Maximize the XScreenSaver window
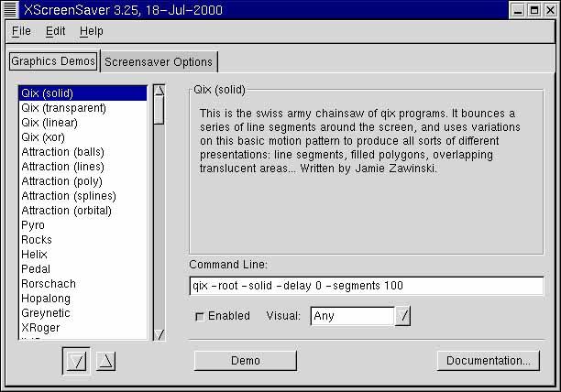Image resolution: width=561 pixels, height=392 pixels. tap(533, 9)
